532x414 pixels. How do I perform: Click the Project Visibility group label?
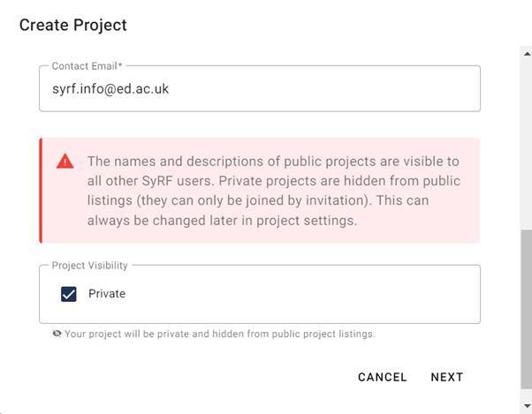tap(90, 266)
